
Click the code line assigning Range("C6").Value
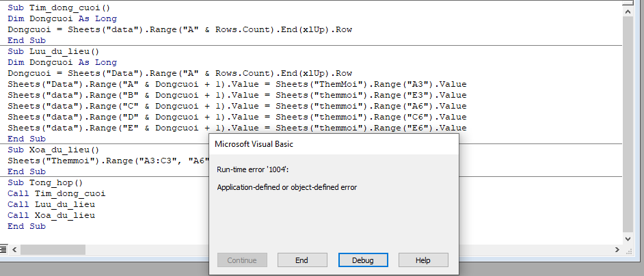pyautogui.click(x=237, y=117)
